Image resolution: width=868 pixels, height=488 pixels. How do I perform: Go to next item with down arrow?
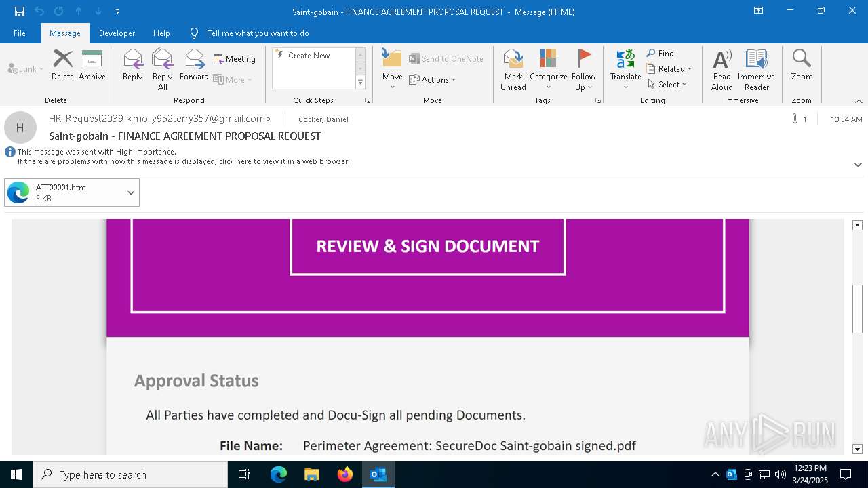click(x=98, y=12)
